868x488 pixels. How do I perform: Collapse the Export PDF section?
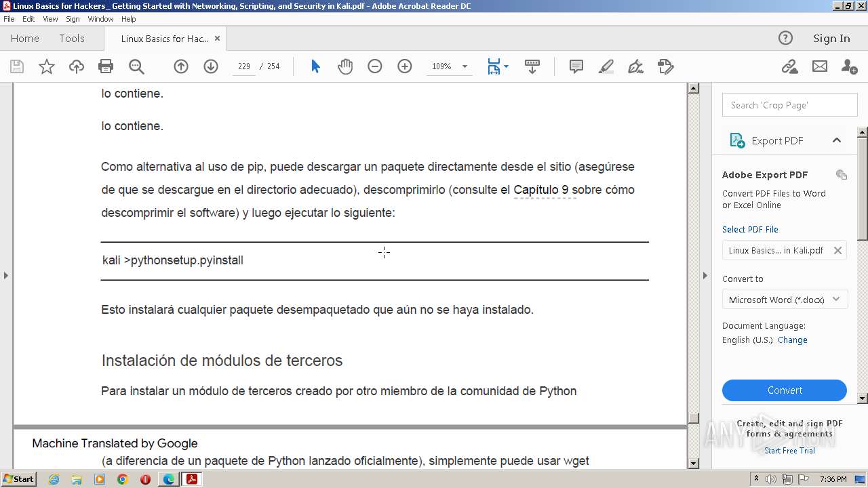(837, 140)
